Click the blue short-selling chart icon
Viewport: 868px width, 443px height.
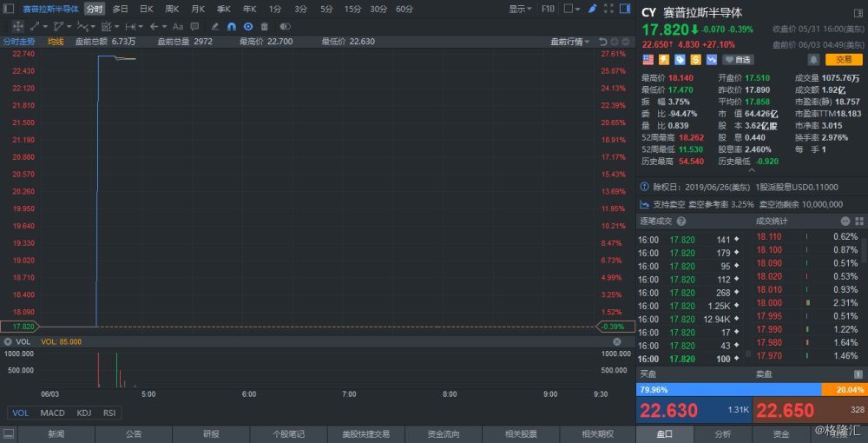tap(712, 59)
